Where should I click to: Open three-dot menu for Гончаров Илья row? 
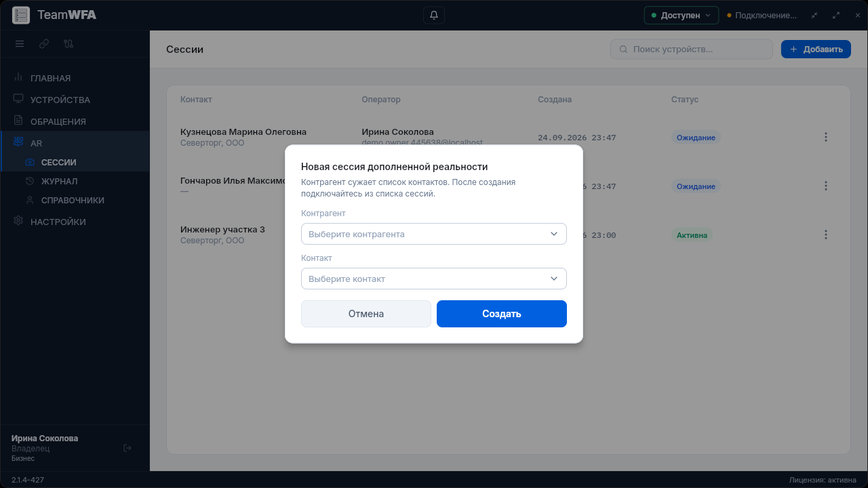coord(826,186)
